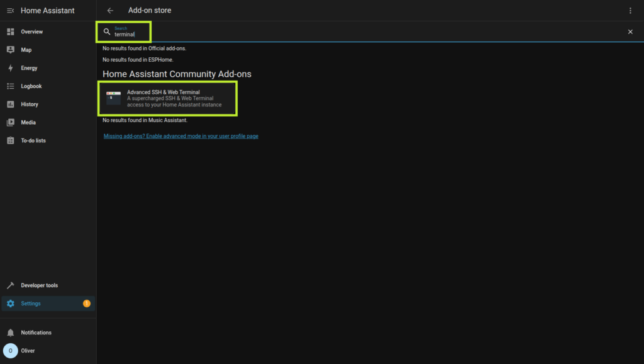The height and width of the screenshot is (364, 644).
Task: Collapse the sidebar with the menu icon
Action: point(10,11)
